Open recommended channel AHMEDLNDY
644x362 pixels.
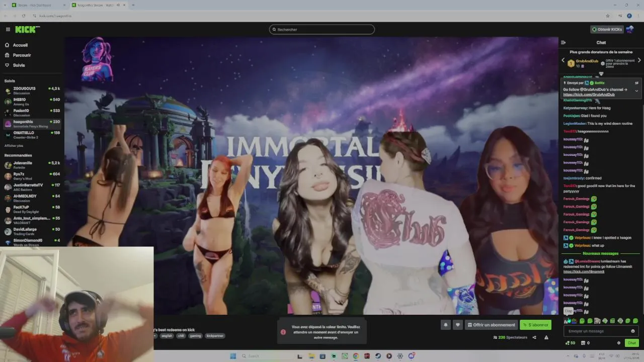32,198
